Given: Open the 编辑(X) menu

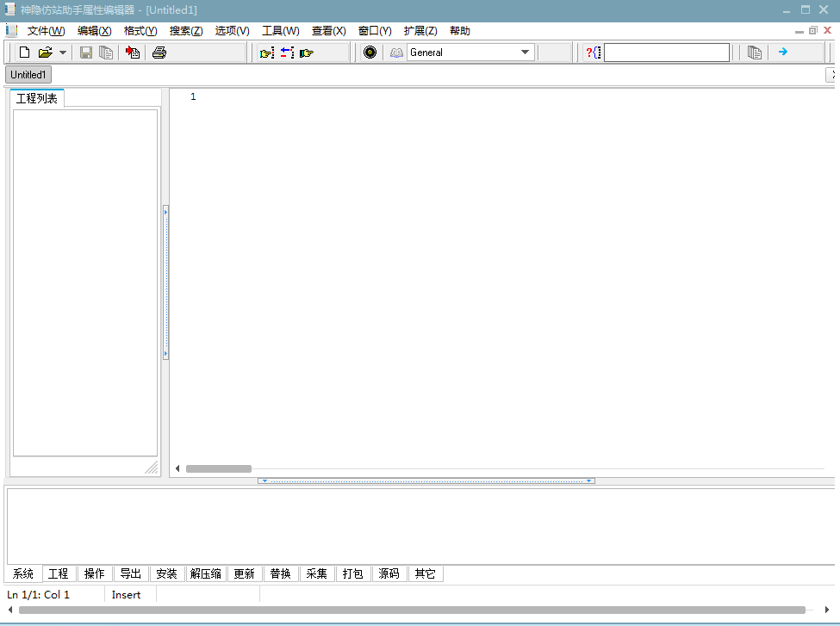Looking at the screenshot, I should (x=94, y=31).
